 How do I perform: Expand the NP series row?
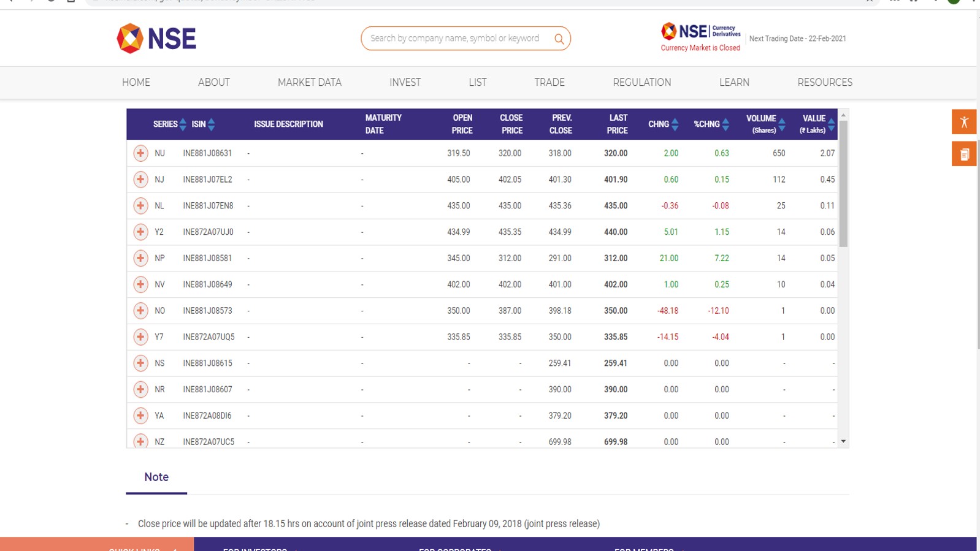point(140,258)
